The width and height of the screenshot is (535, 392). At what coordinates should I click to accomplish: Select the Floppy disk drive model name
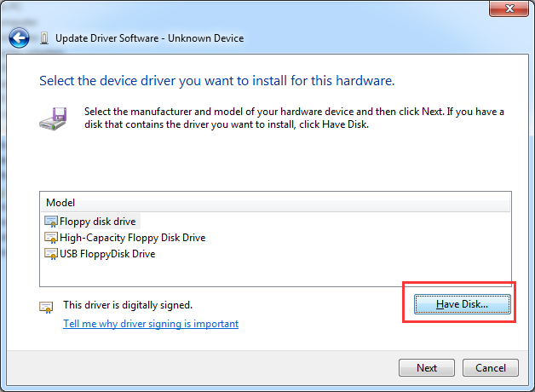tap(97, 222)
